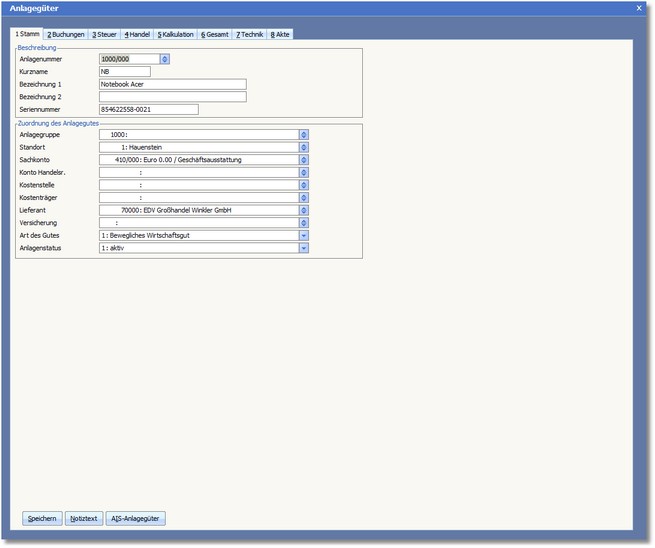
Task: Click the Anlagegruppe lookup icon
Action: point(304,134)
